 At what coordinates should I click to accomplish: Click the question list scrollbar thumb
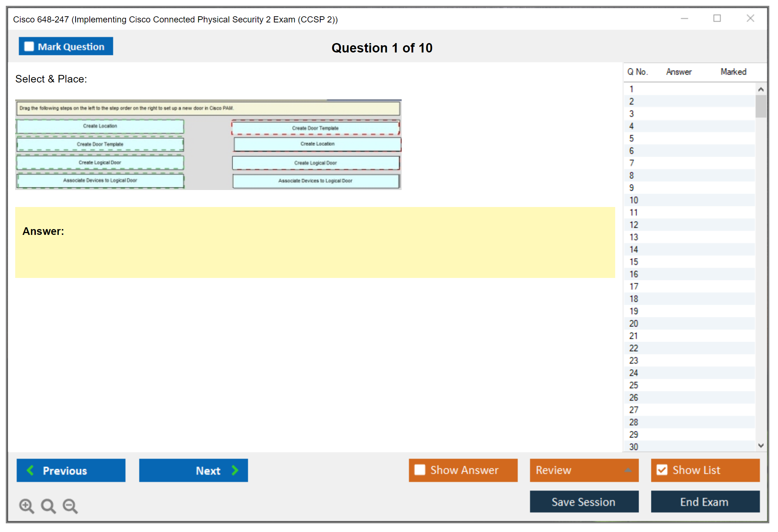click(761, 106)
